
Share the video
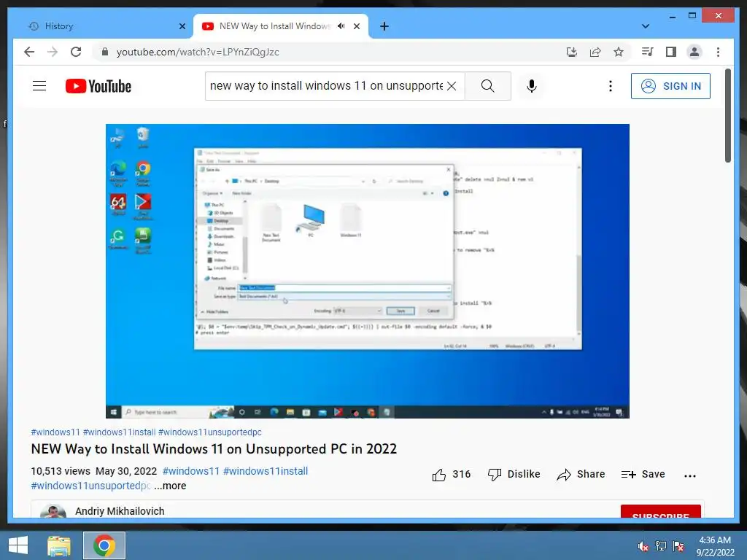(x=581, y=474)
